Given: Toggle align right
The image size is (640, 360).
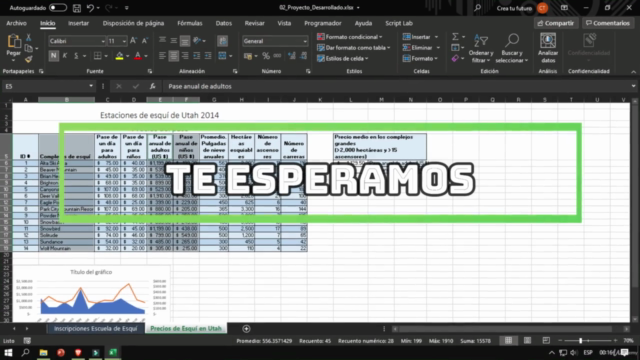Looking at the screenshot, I should click(185, 56).
